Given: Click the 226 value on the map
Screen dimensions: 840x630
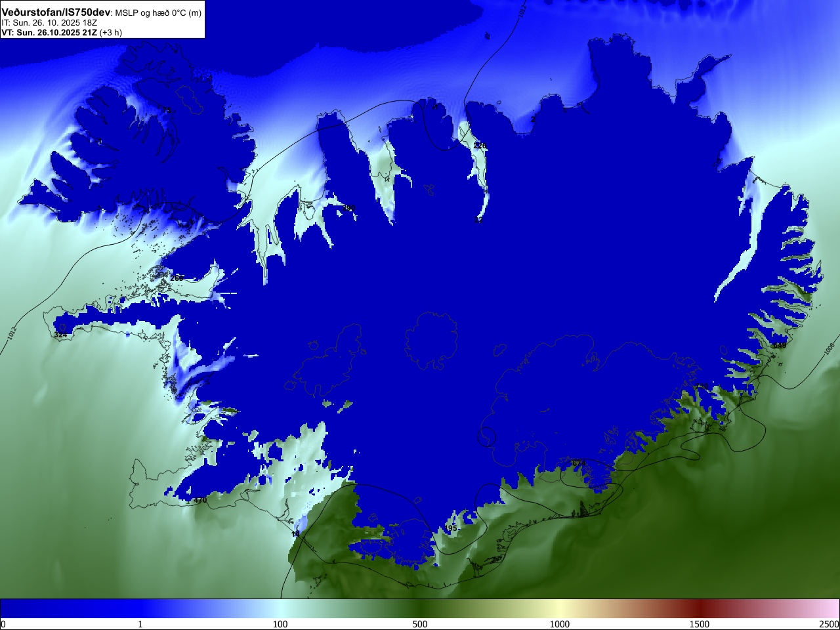Looking at the screenshot, I should (x=480, y=146).
